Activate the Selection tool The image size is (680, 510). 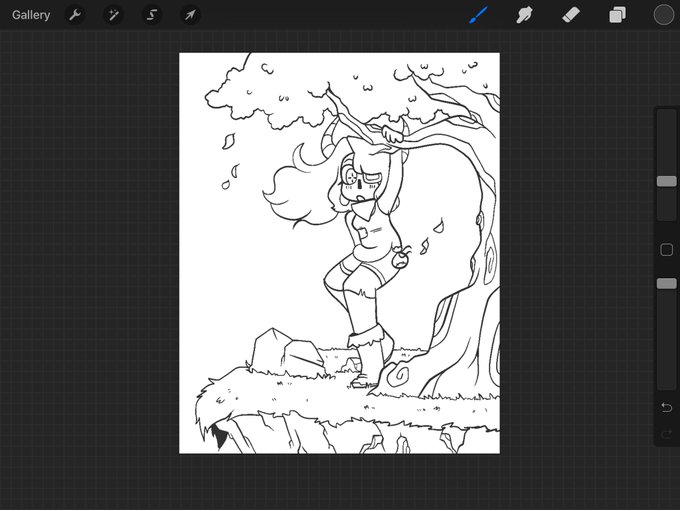pyautogui.click(x=151, y=15)
